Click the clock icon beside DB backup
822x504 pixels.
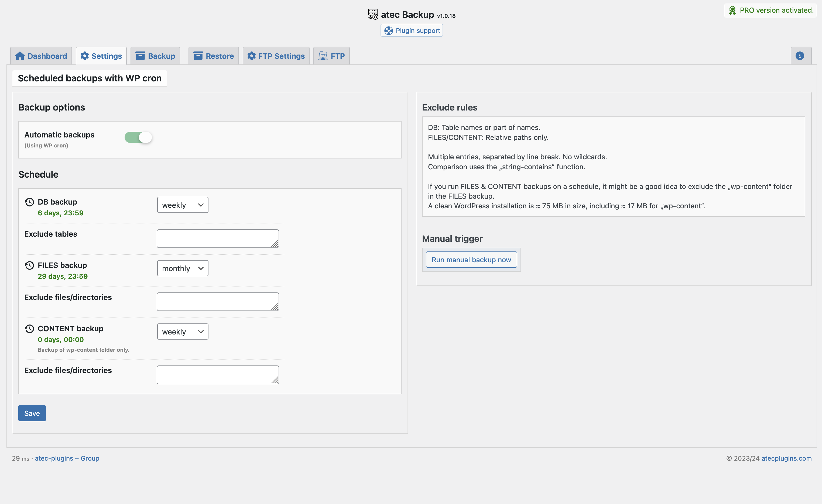29,202
